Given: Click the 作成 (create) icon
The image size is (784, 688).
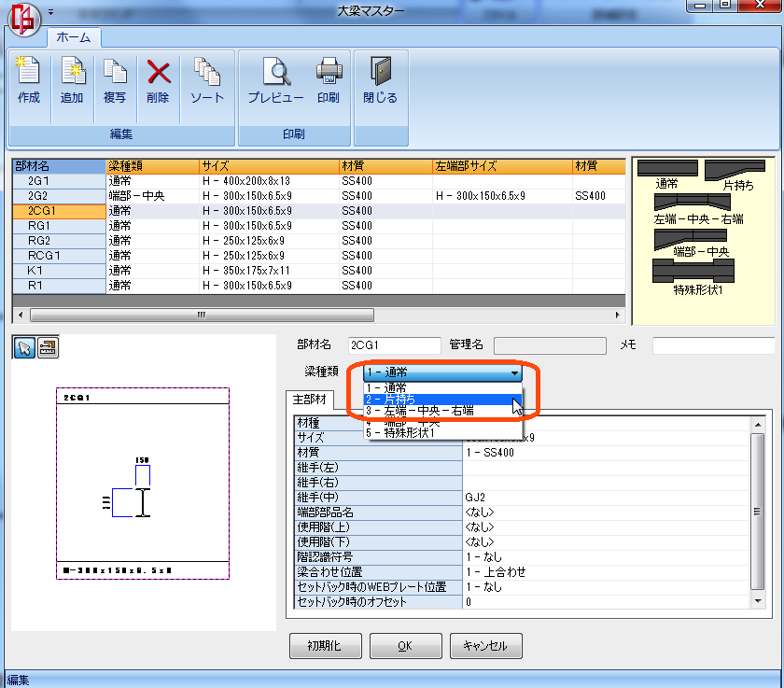Looking at the screenshot, I should (29, 80).
